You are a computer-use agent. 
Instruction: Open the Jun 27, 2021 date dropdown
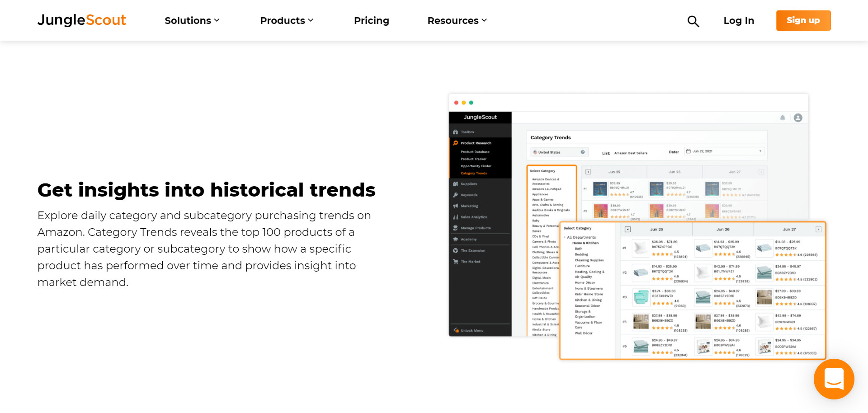[x=724, y=151]
